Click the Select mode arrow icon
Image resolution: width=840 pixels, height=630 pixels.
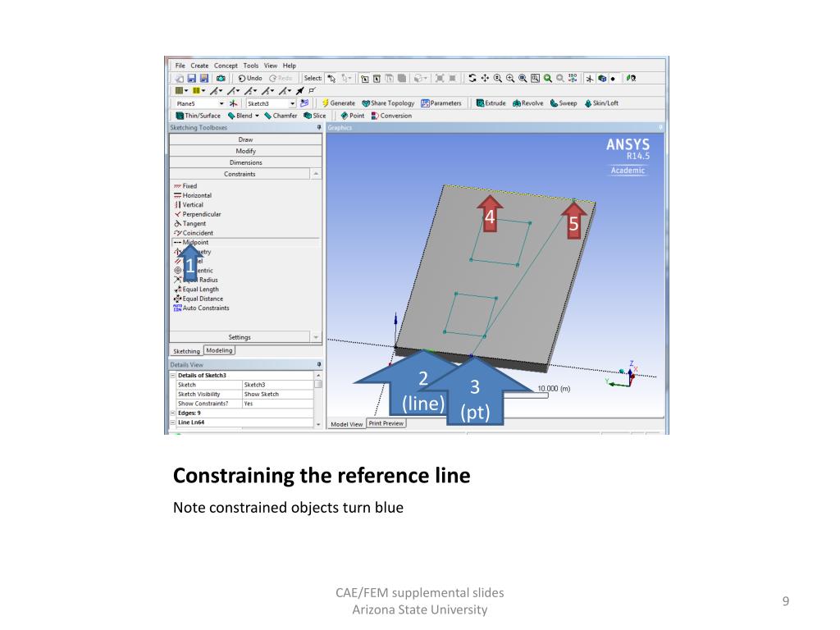tap(331, 78)
